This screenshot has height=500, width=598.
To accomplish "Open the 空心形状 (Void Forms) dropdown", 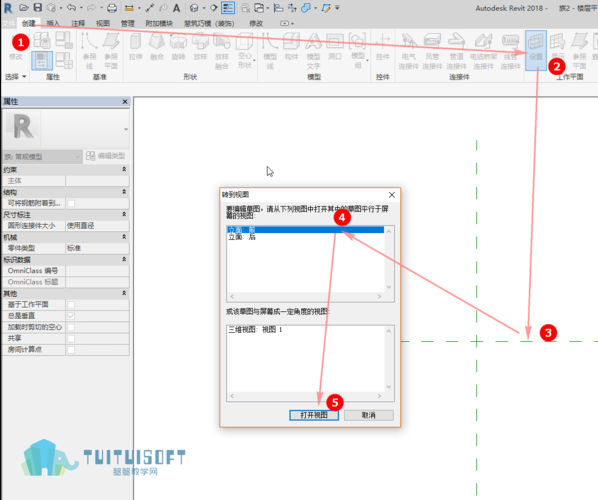I will tap(245, 51).
